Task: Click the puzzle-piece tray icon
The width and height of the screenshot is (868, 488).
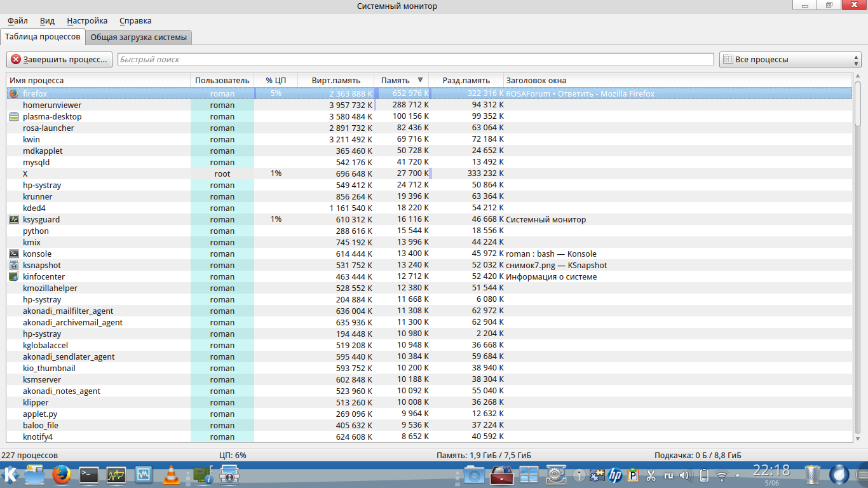Action: [x=597, y=475]
